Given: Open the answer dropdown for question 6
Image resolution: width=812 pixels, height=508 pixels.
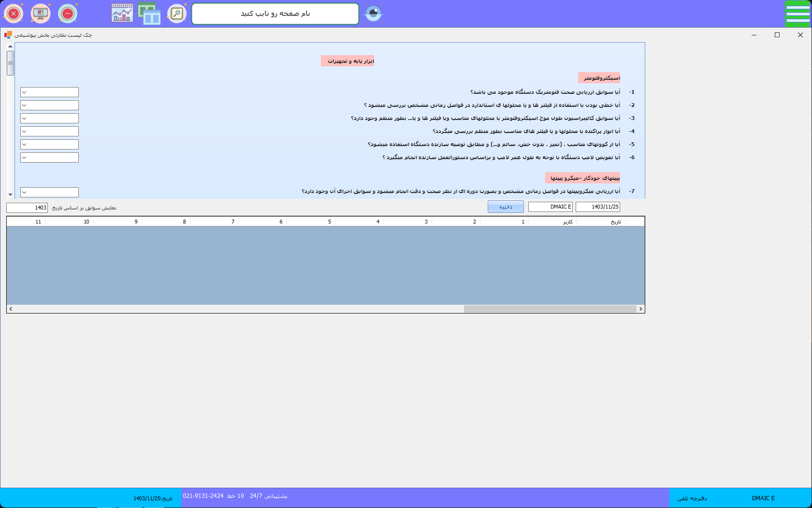Looking at the screenshot, I should click(x=49, y=158).
